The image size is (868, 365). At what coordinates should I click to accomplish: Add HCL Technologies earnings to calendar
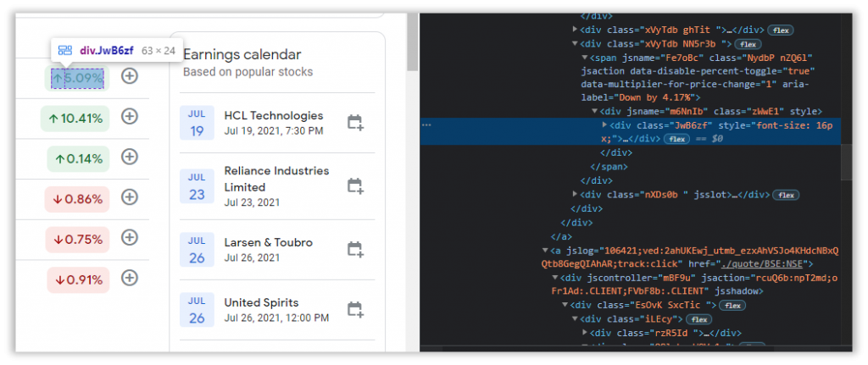pos(355,122)
